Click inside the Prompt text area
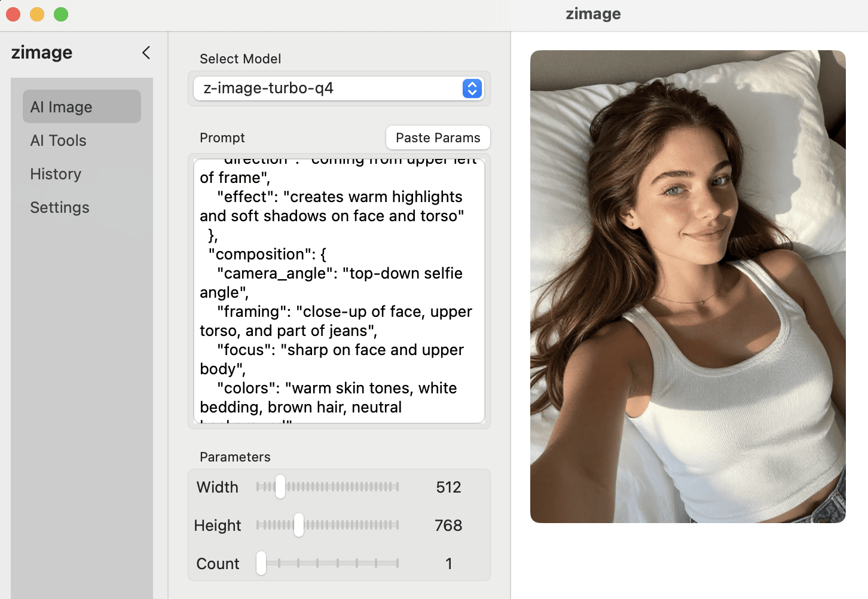This screenshot has width=868, height=599. (x=339, y=292)
